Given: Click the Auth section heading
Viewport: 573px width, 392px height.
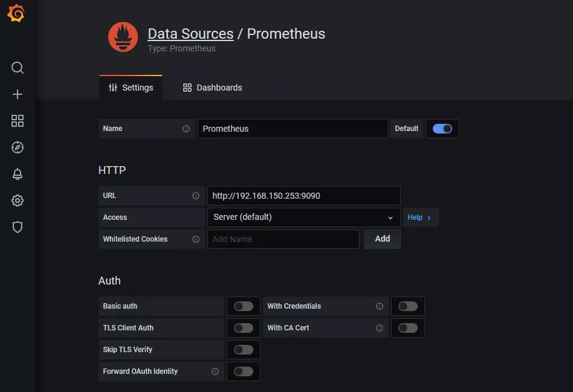Looking at the screenshot, I should (109, 281).
